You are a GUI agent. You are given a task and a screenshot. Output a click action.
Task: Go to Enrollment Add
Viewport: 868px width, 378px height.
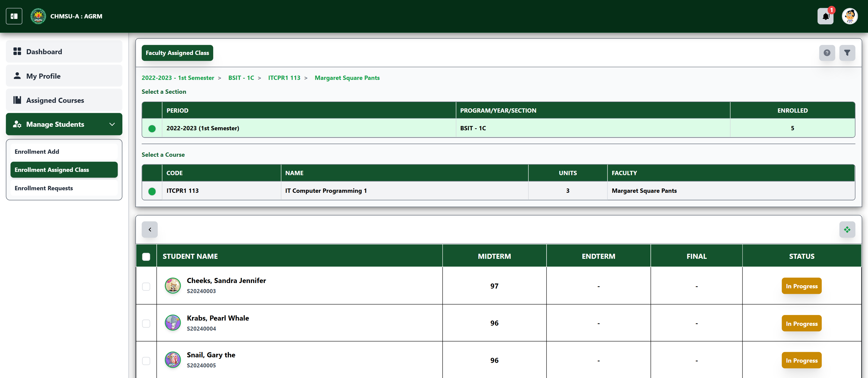pos(64,151)
